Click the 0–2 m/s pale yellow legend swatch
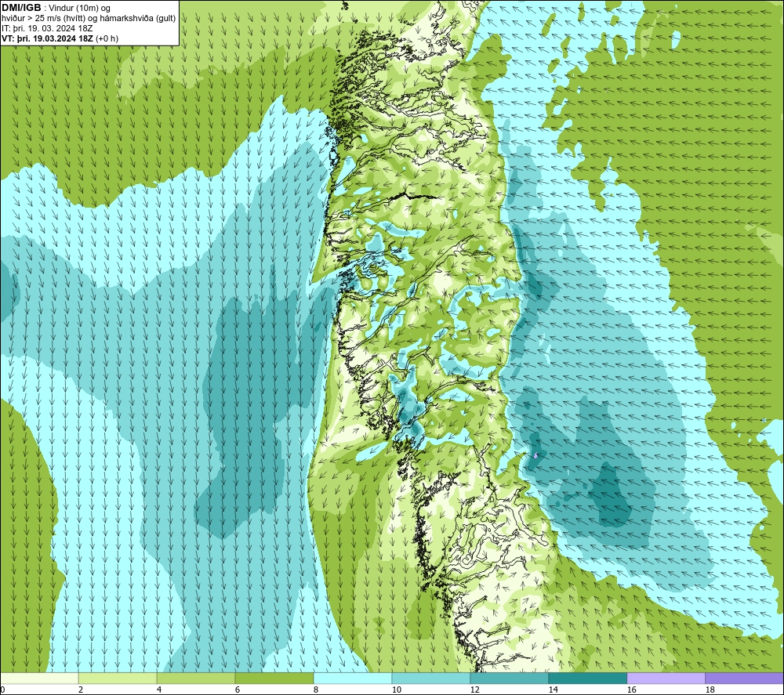 coord(39,678)
